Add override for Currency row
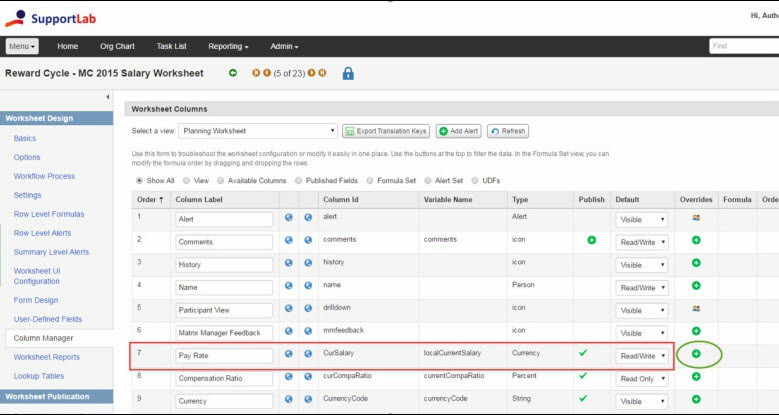779x415 pixels. pyautogui.click(x=696, y=399)
